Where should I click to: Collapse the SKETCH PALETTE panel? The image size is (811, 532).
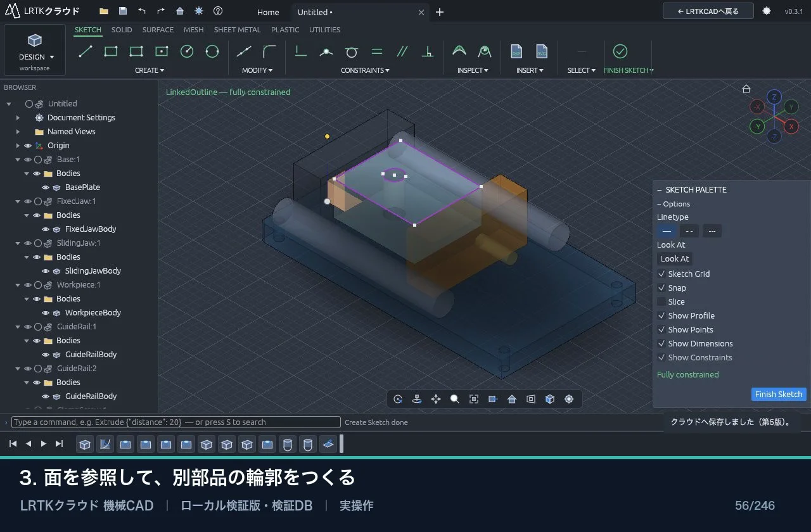[x=660, y=190]
